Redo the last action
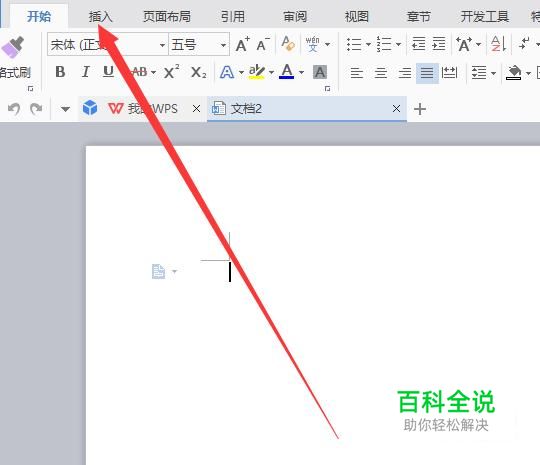 (36, 109)
